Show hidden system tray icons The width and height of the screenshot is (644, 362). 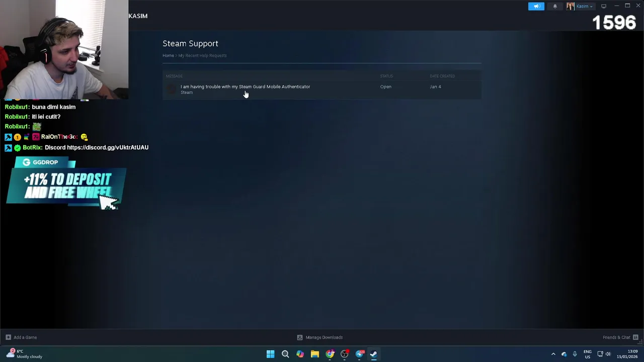point(553,354)
